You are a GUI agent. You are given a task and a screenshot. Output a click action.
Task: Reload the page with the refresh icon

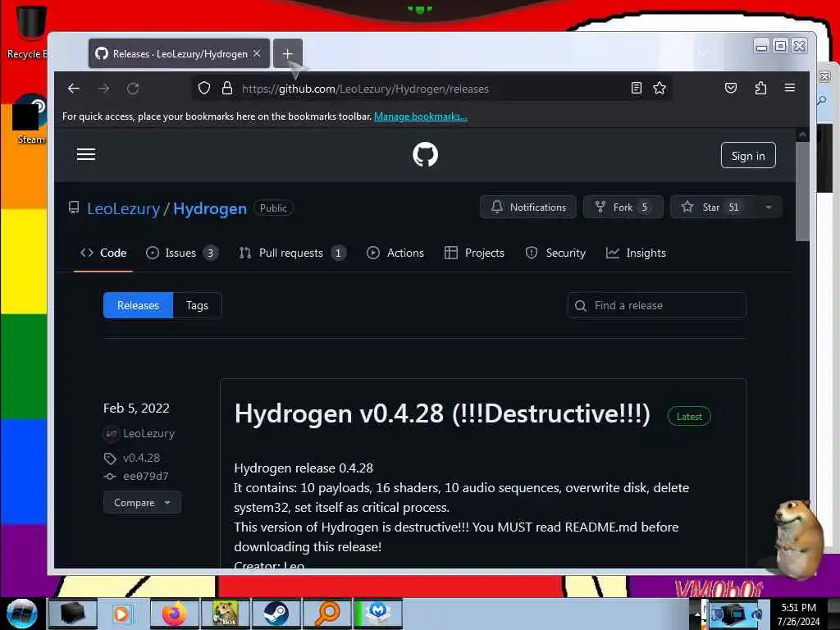click(133, 89)
